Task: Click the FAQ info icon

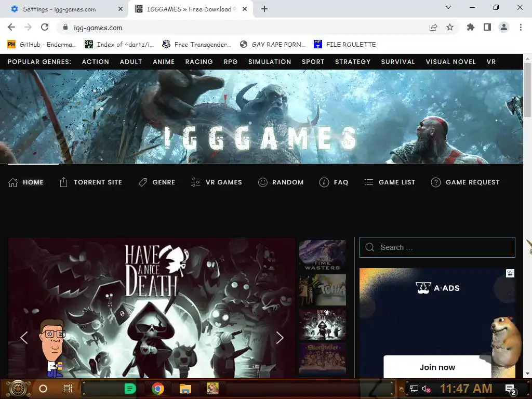Action: tap(324, 182)
